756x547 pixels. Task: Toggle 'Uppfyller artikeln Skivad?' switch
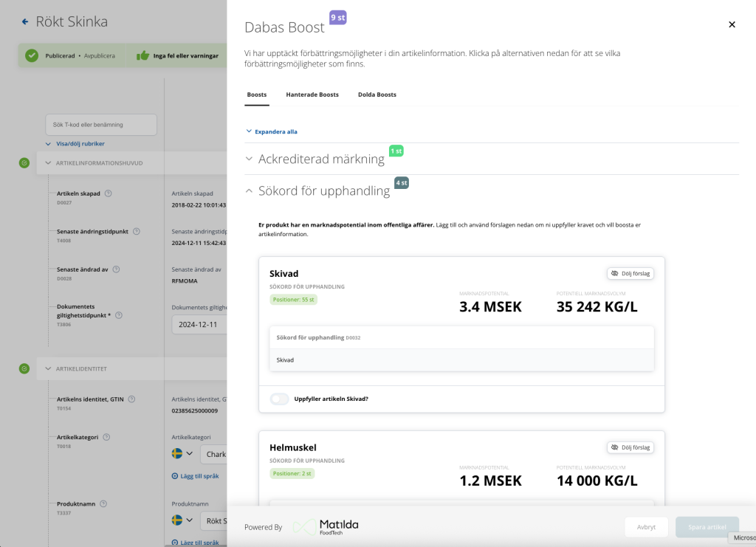click(x=279, y=399)
